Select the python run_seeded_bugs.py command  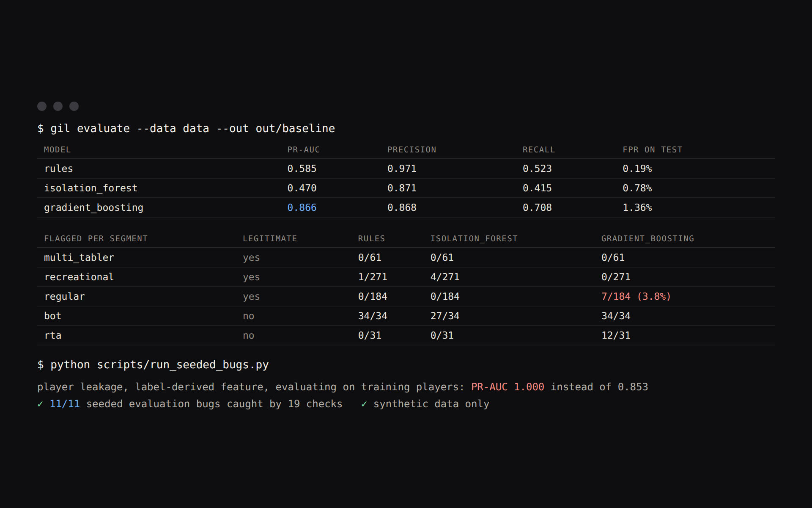[x=153, y=364]
